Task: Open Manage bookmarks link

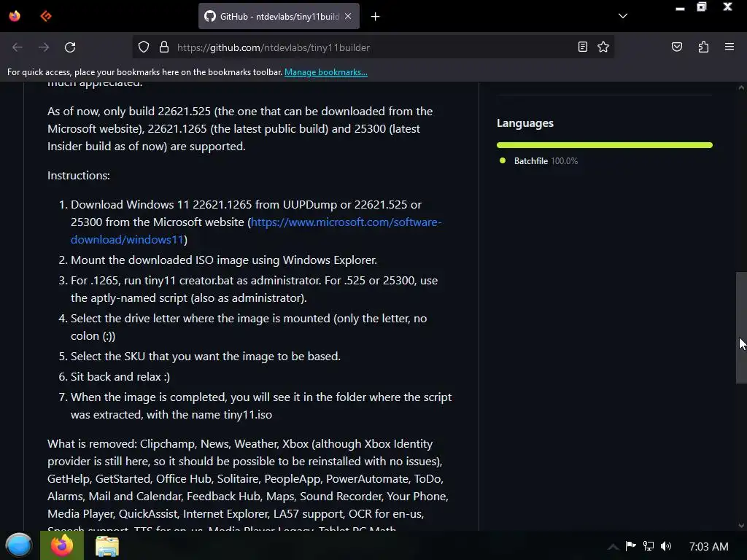Action: [326, 72]
